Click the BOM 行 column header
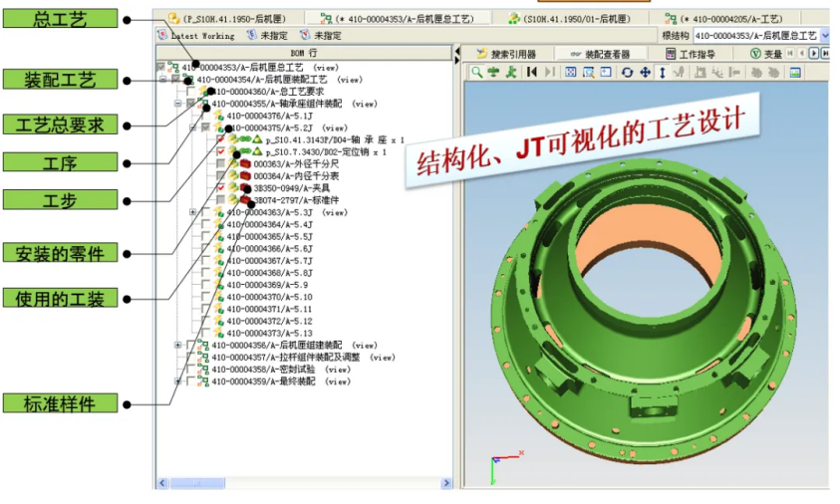 pos(303,52)
